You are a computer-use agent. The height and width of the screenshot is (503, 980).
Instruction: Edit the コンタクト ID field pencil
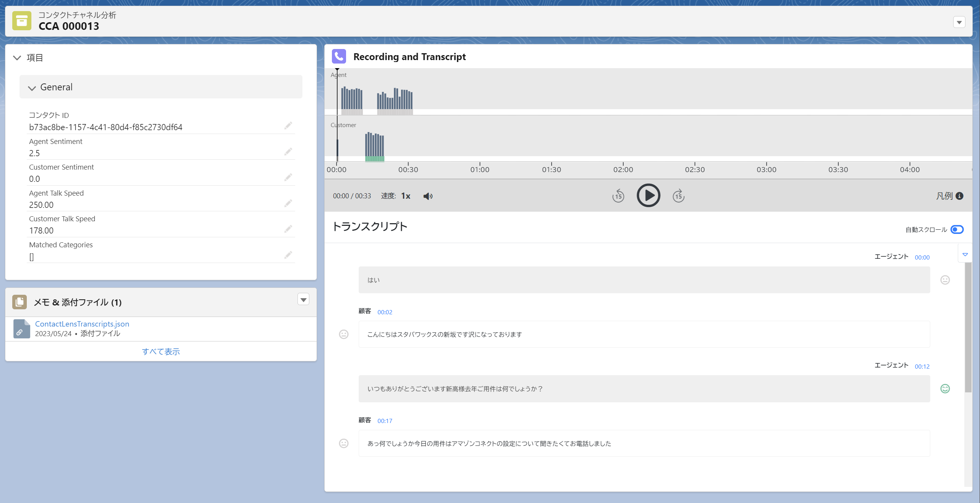tap(288, 126)
